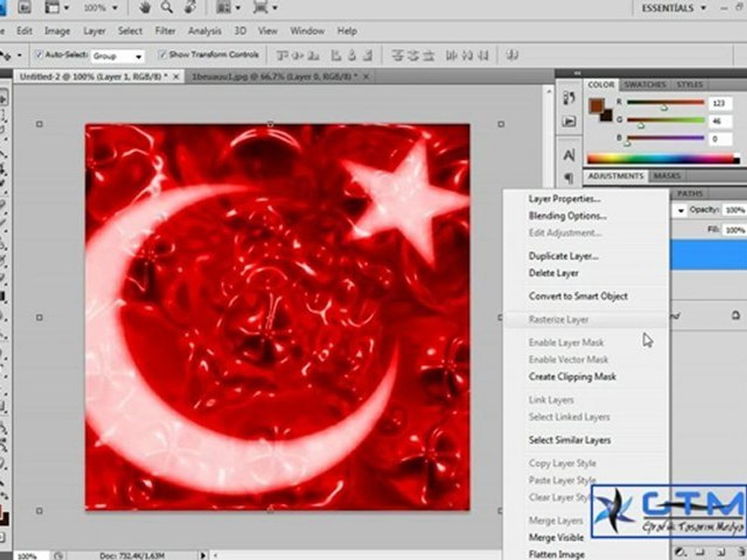Viewport: 747px width, 560px height.
Task: Choose Convert to Smart Object
Action: coord(578,296)
